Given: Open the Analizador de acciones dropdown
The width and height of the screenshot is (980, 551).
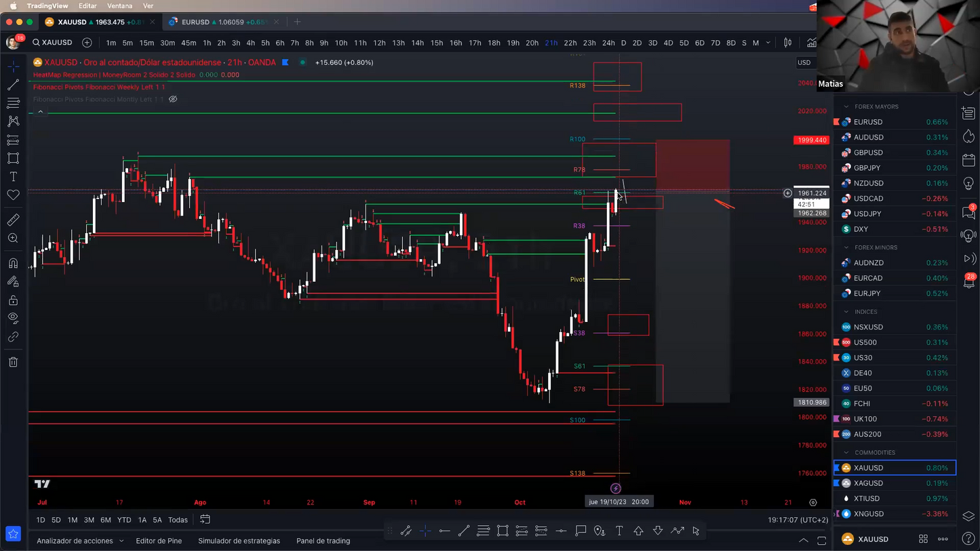Looking at the screenshot, I should click(x=80, y=541).
